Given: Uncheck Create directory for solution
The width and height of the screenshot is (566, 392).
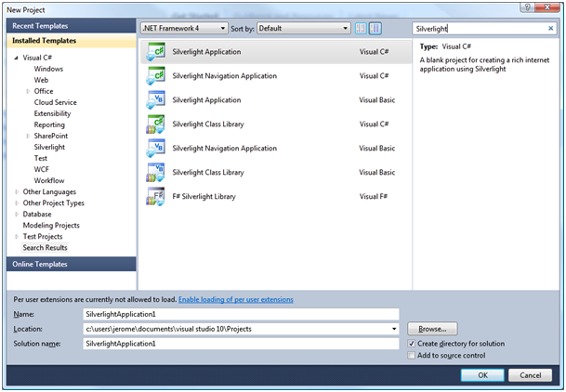Looking at the screenshot, I should (412, 344).
